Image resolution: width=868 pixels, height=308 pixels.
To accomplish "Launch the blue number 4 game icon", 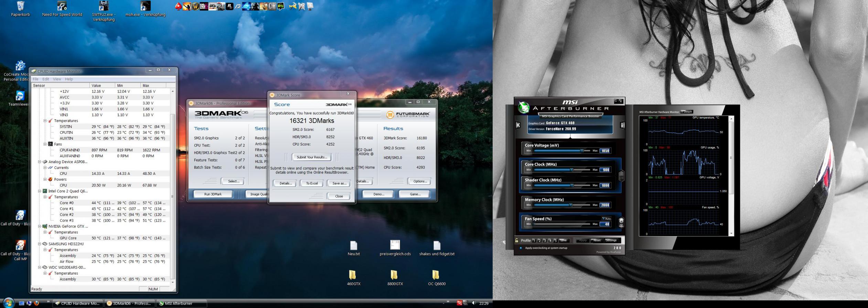I will click(x=246, y=6).
